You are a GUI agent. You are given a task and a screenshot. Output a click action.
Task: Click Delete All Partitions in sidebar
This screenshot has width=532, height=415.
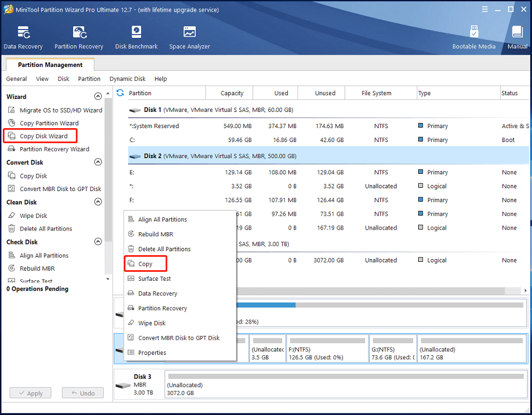(x=40, y=228)
